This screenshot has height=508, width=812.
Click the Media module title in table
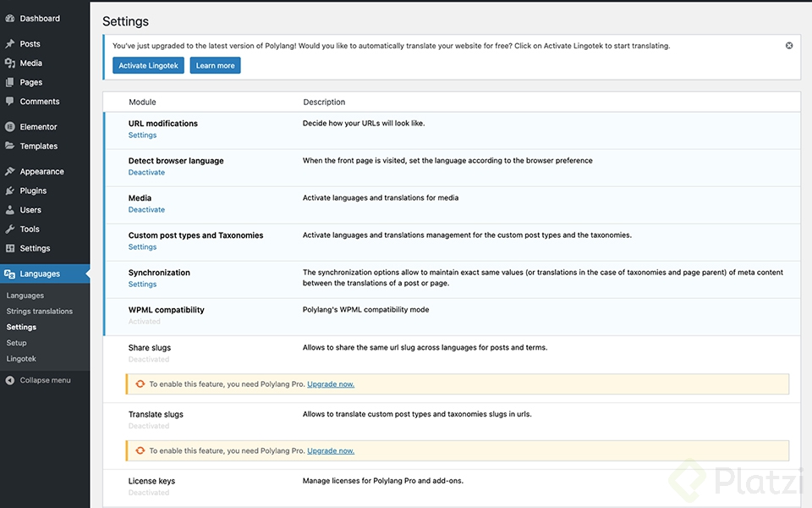(140, 198)
